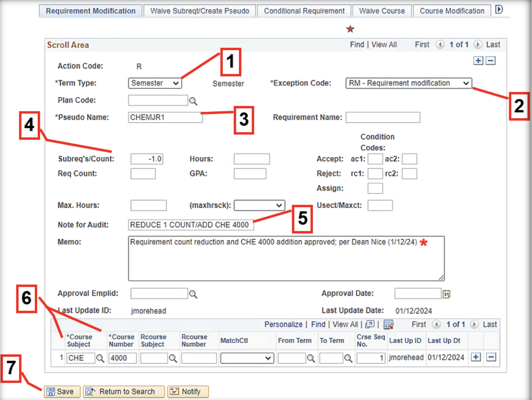Click the Save button
This screenshot has height=400, width=532.
62,392
